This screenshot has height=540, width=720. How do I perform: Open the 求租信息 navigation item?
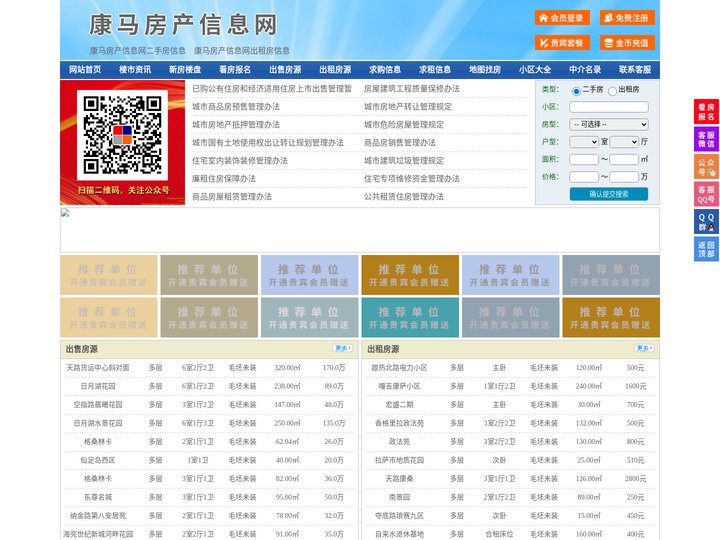[435, 70]
